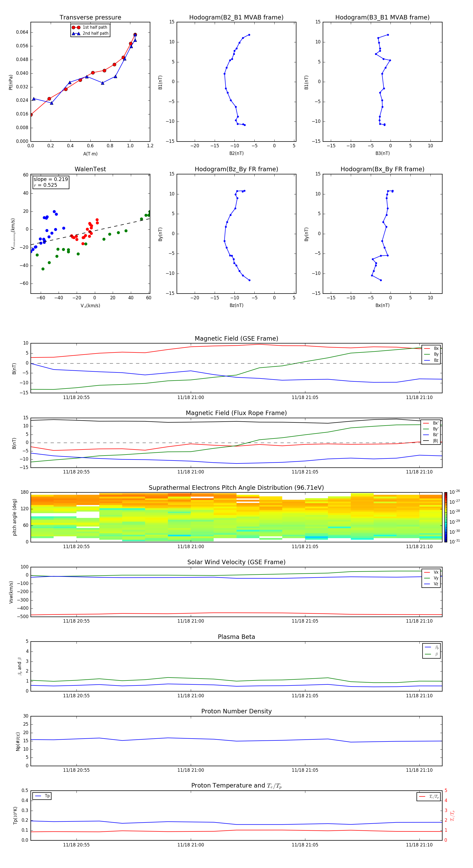
Task: Click 'Vz' legend entry in solar wind plot
Action: (x=431, y=584)
